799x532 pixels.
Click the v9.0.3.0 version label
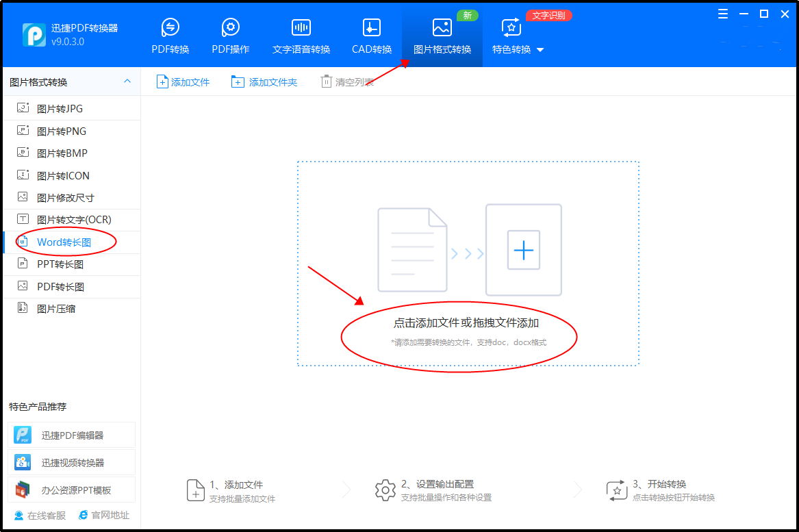68,42
